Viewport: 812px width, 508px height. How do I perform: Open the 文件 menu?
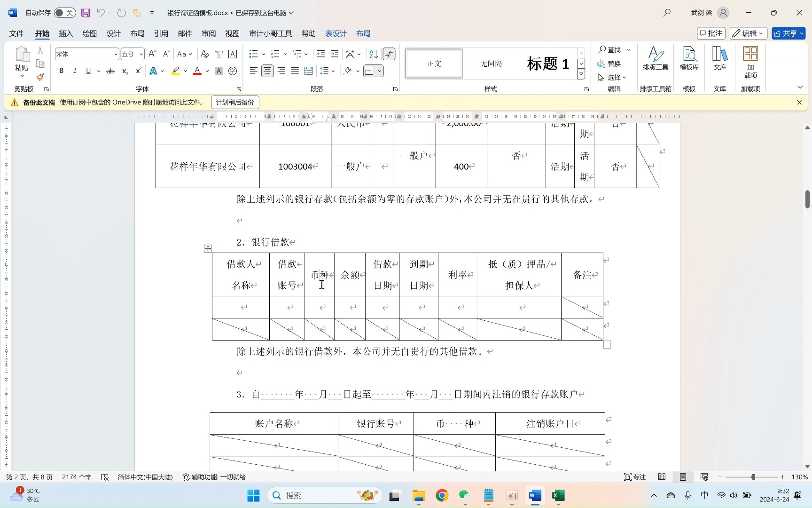16,33
